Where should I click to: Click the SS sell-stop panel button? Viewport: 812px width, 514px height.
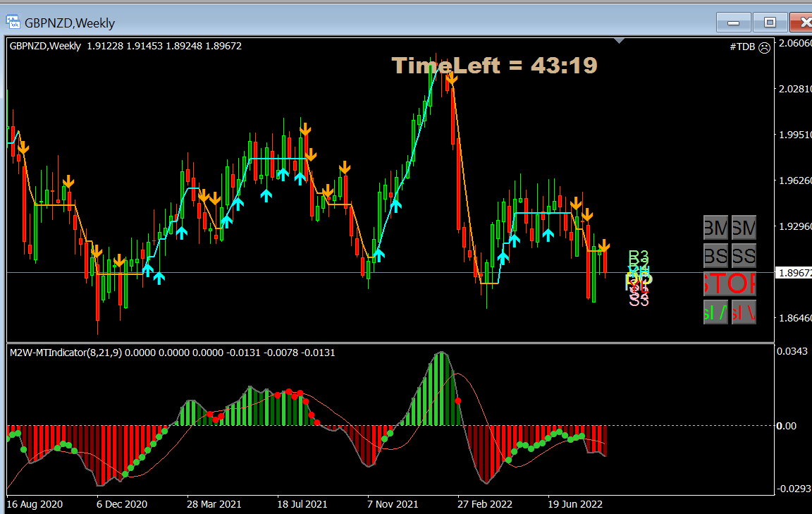[x=744, y=255]
